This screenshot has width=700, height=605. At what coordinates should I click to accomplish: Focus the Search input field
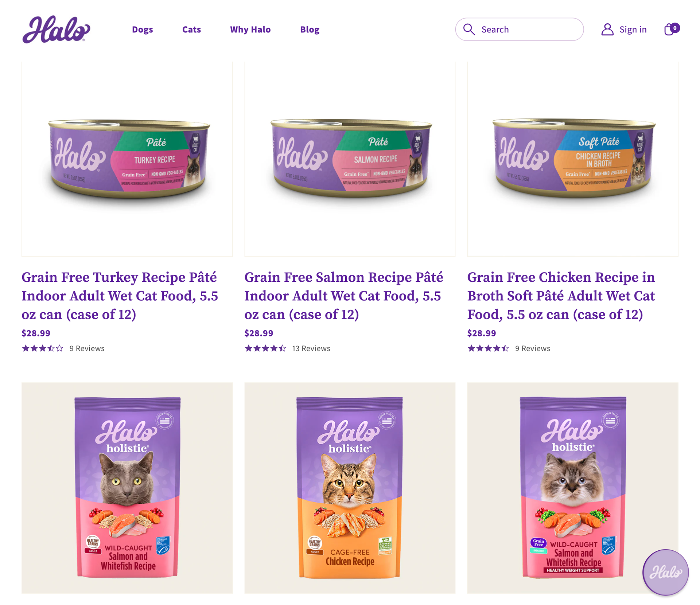pos(519,30)
